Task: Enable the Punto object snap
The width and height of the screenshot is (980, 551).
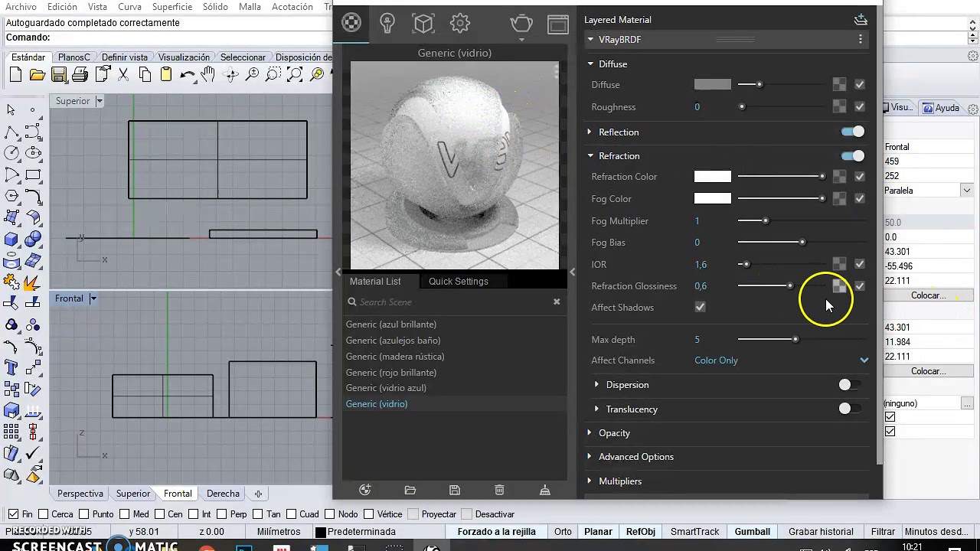Action: tap(84, 514)
